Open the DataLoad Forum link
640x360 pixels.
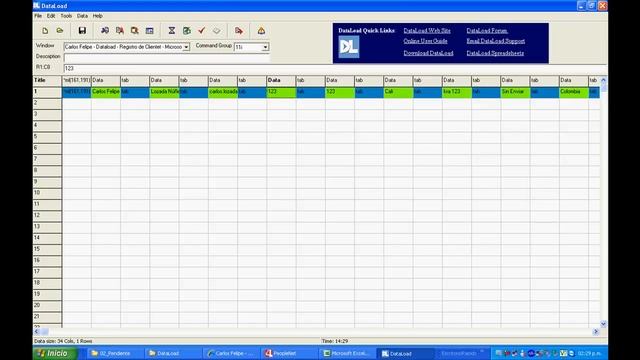(487, 31)
